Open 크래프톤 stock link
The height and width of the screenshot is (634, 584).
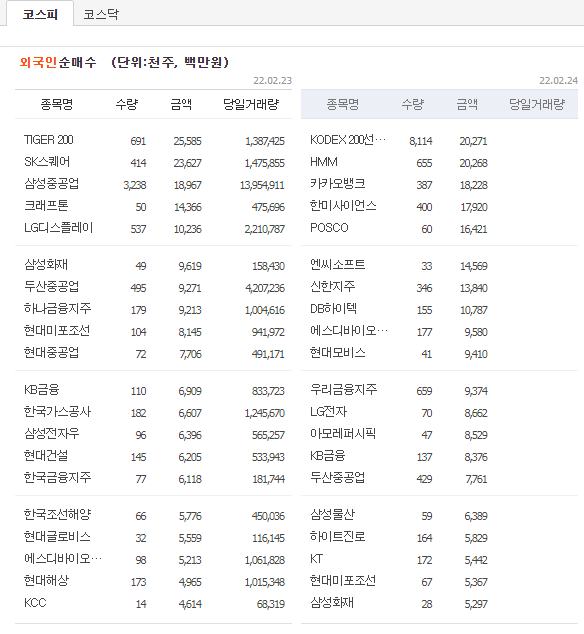(x=46, y=205)
